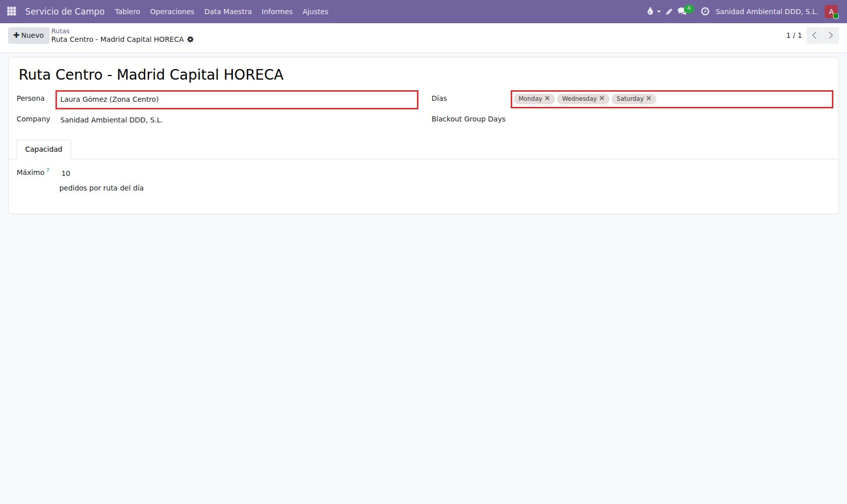
Task: Click the Nuevo button
Action: (x=29, y=35)
